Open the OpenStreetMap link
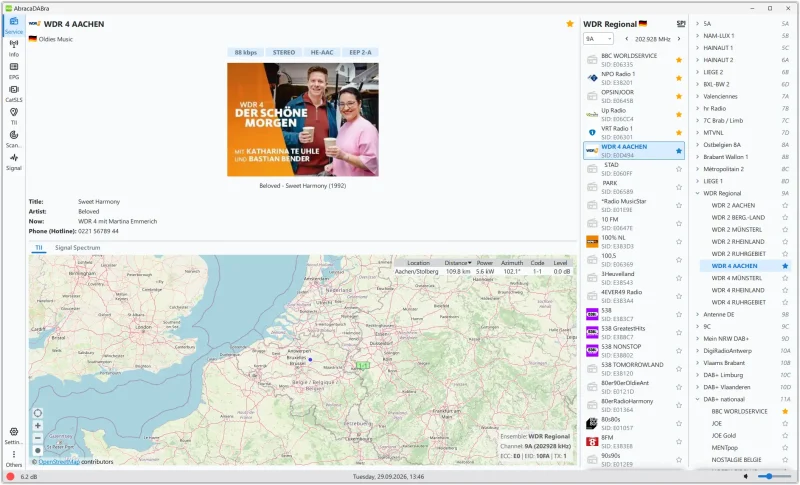Image resolution: width=800 pixels, height=485 pixels. (59, 462)
